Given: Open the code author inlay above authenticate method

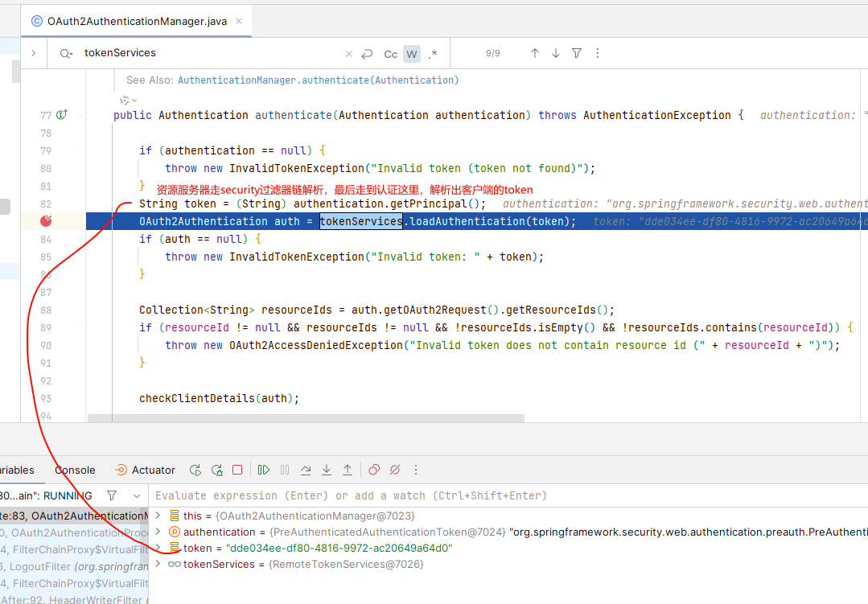Looking at the screenshot, I should [x=128, y=101].
